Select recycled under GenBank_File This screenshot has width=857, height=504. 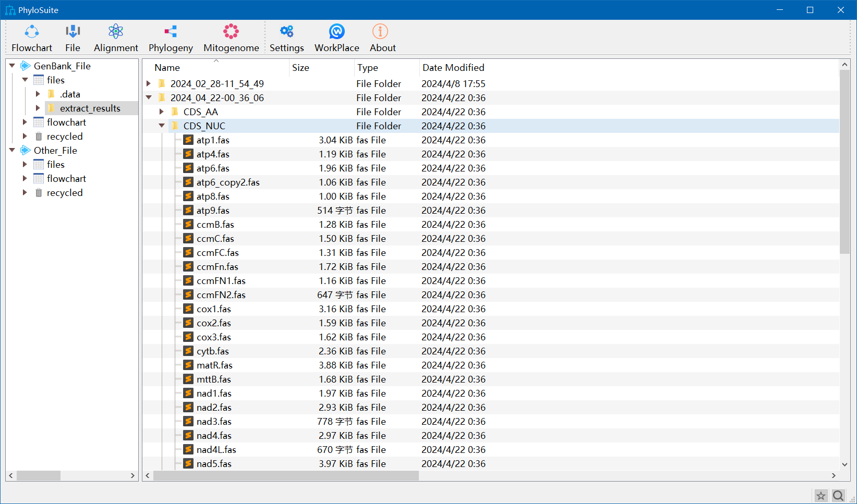pos(65,136)
